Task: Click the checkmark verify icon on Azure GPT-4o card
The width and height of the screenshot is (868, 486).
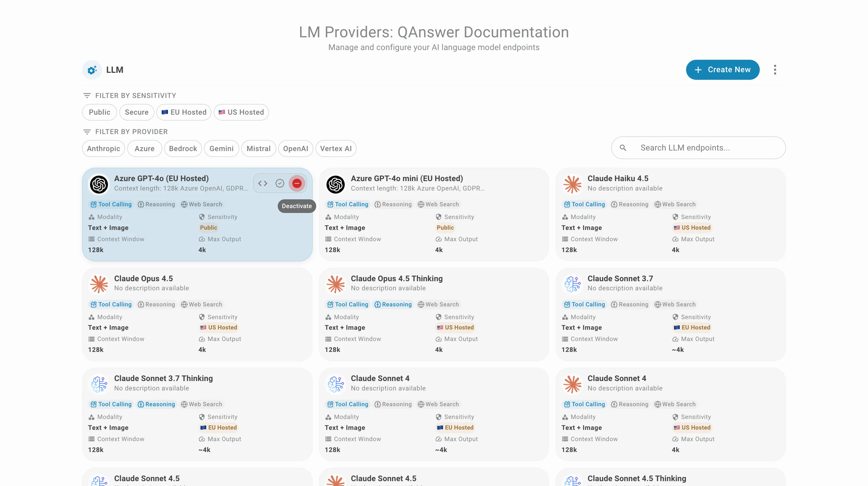Action: [x=280, y=183]
